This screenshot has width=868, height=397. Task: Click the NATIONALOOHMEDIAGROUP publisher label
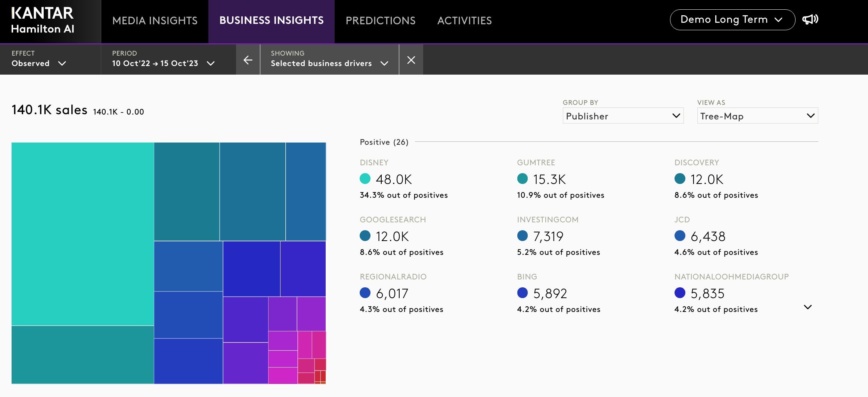[732, 277]
